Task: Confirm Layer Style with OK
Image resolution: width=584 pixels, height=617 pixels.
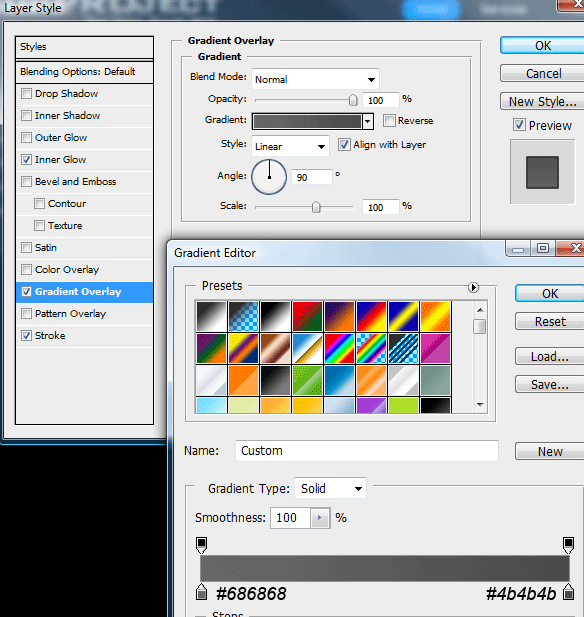Action: pyautogui.click(x=543, y=46)
